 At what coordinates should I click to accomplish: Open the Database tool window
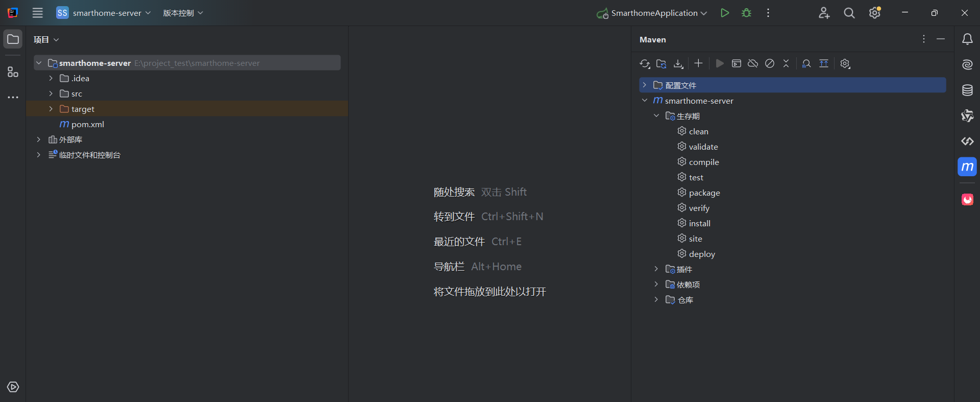tap(967, 90)
